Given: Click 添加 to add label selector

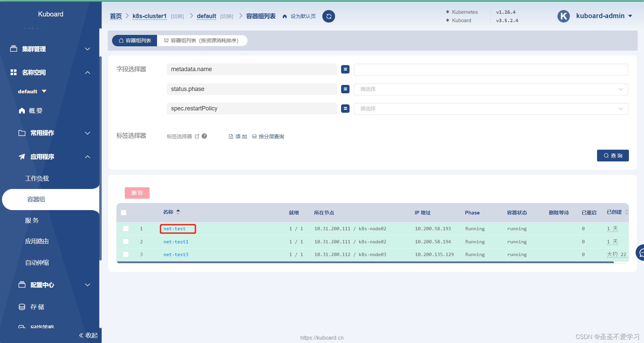Looking at the screenshot, I should [x=238, y=136].
